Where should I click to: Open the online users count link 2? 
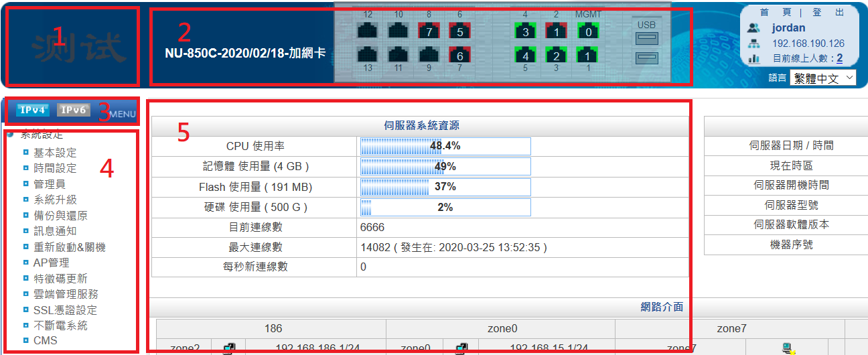(839, 59)
